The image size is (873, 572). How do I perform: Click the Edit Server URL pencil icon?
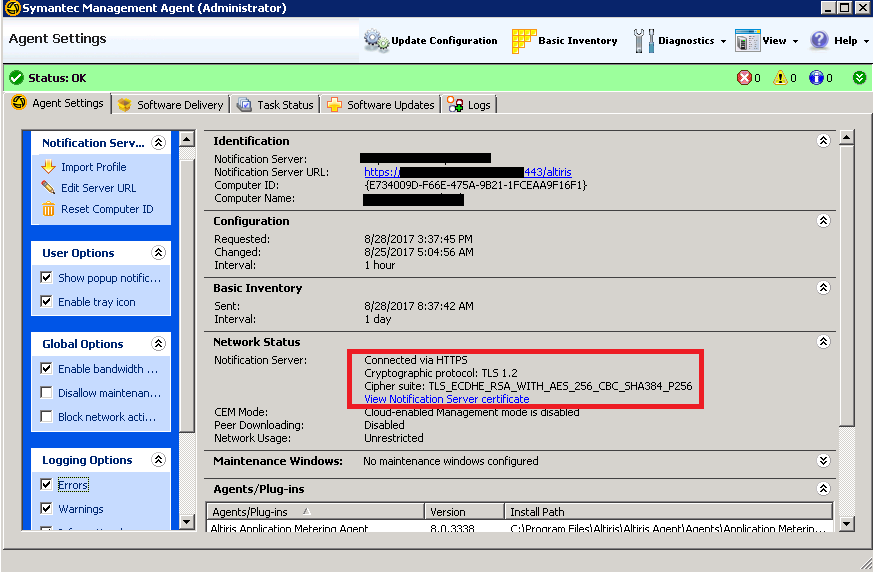(48, 188)
